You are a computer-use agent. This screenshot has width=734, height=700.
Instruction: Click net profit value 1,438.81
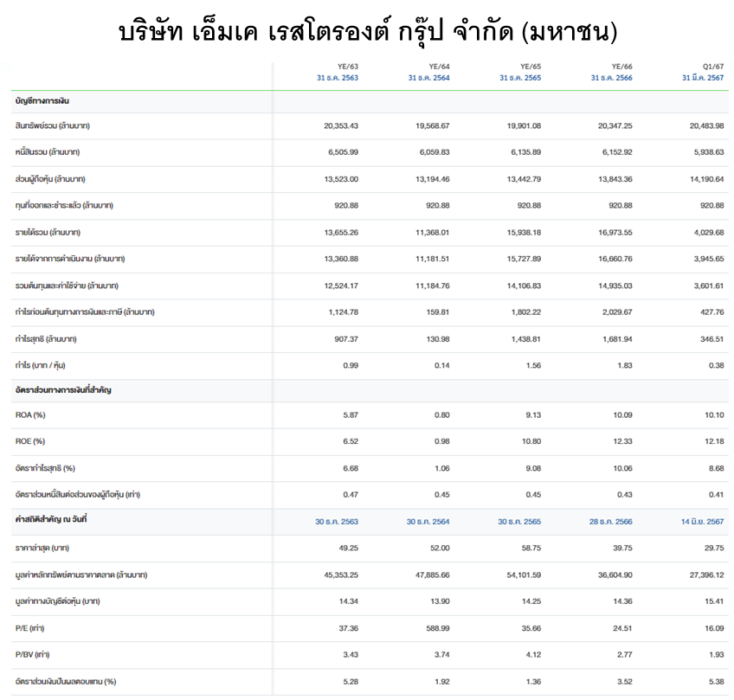tap(526, 339)
